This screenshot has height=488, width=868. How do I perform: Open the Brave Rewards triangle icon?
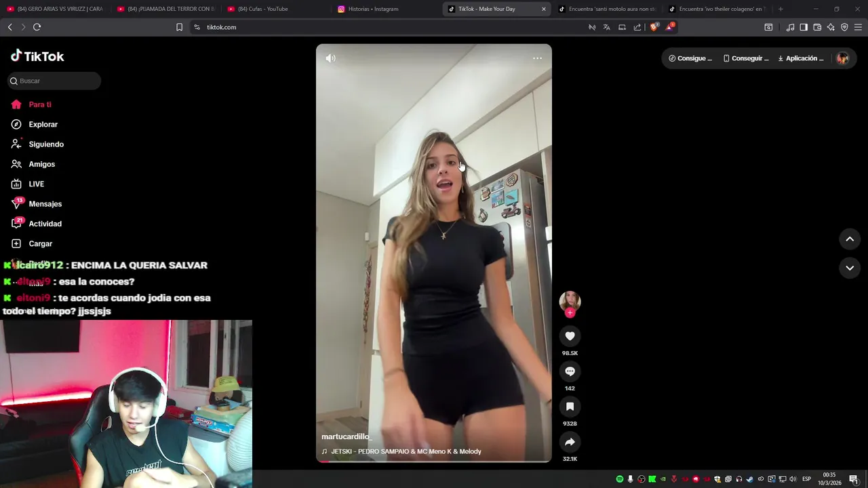pyautogui.click(x=670, y=27)
